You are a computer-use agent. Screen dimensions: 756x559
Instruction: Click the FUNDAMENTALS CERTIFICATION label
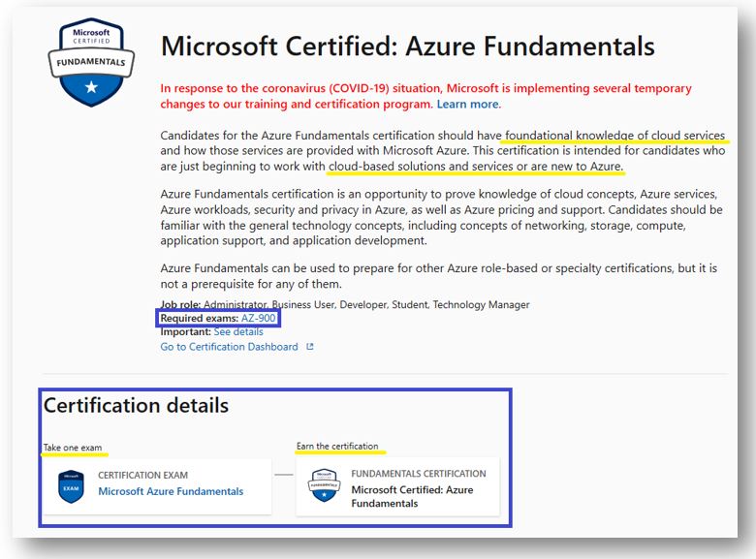coord(419,474)
